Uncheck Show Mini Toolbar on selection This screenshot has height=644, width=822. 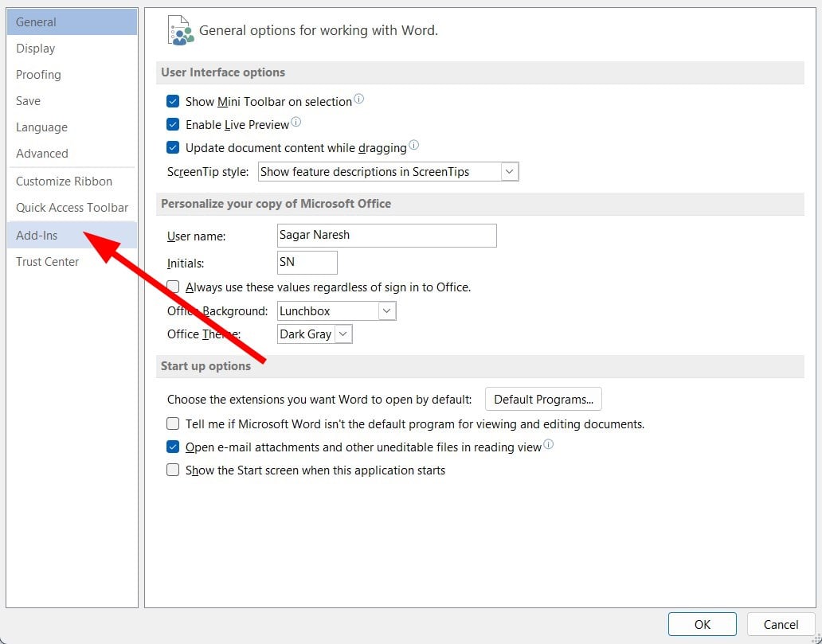[173, 101]
